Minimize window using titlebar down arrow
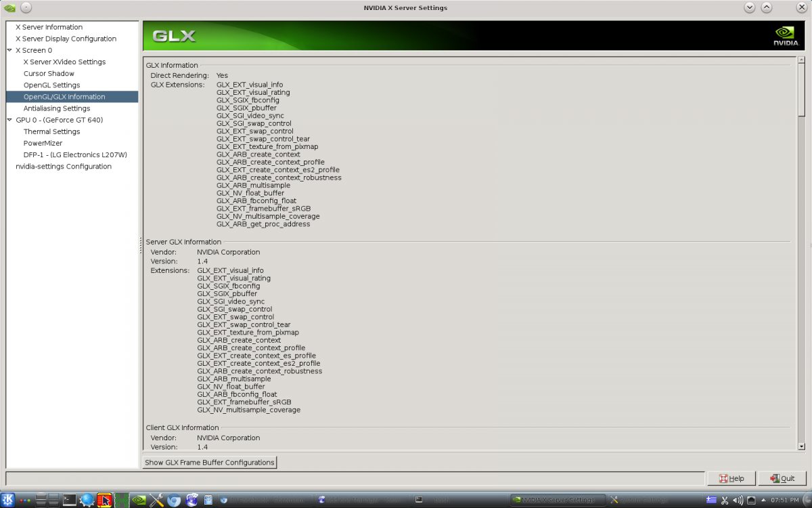The image size is (812, 508). (749, 7)
